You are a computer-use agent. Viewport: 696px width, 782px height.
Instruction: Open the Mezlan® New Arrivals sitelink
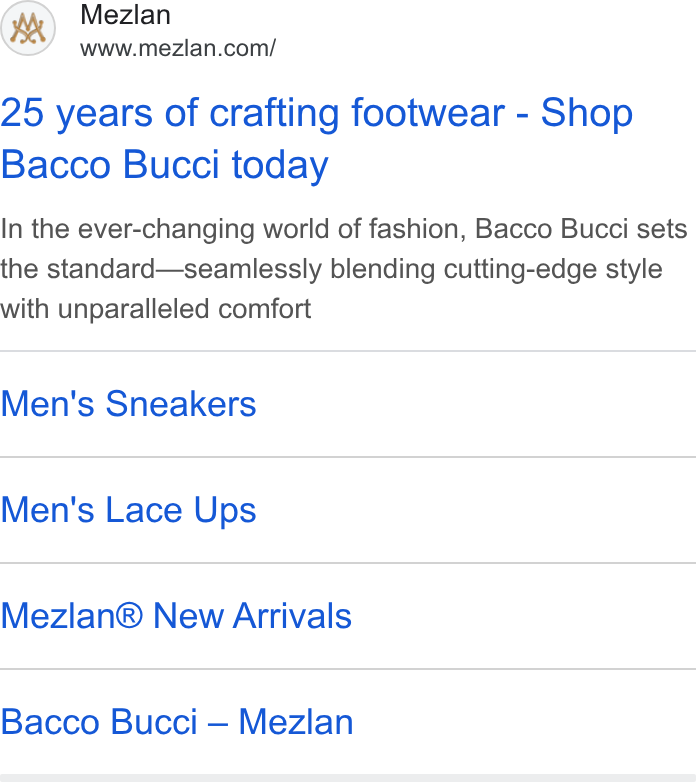coord(176,616)
